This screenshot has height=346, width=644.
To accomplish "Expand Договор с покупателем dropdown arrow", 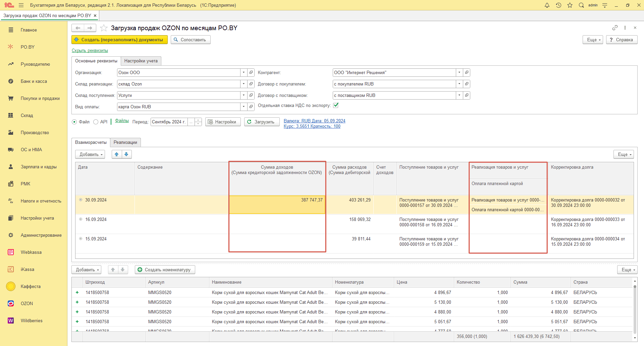I will click(x=460, y=84).
